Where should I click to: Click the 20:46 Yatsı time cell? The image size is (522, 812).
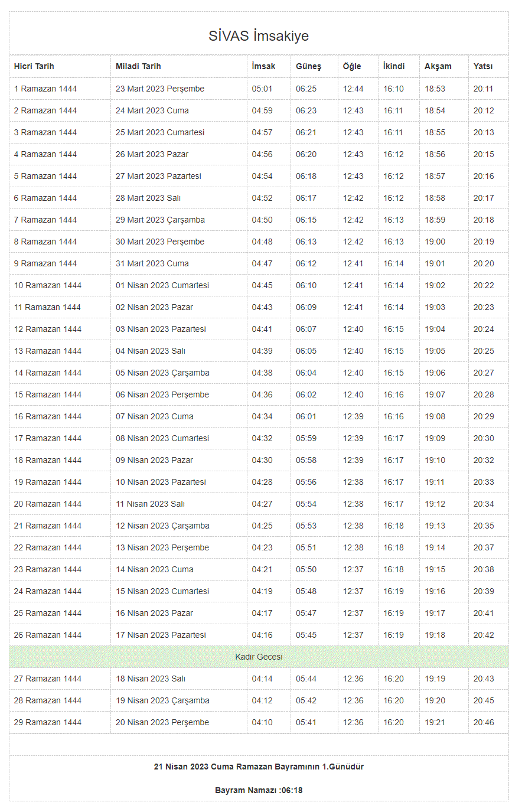(484, 722)
